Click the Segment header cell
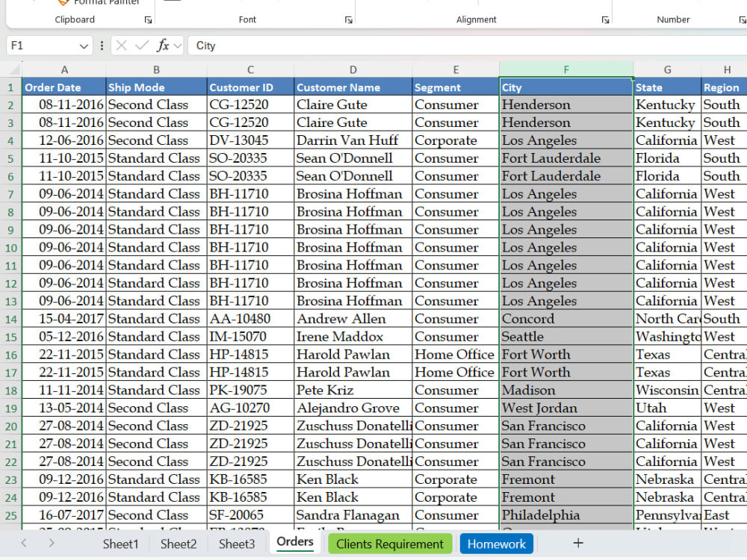 pyautogui.click(x=456, y=87)
